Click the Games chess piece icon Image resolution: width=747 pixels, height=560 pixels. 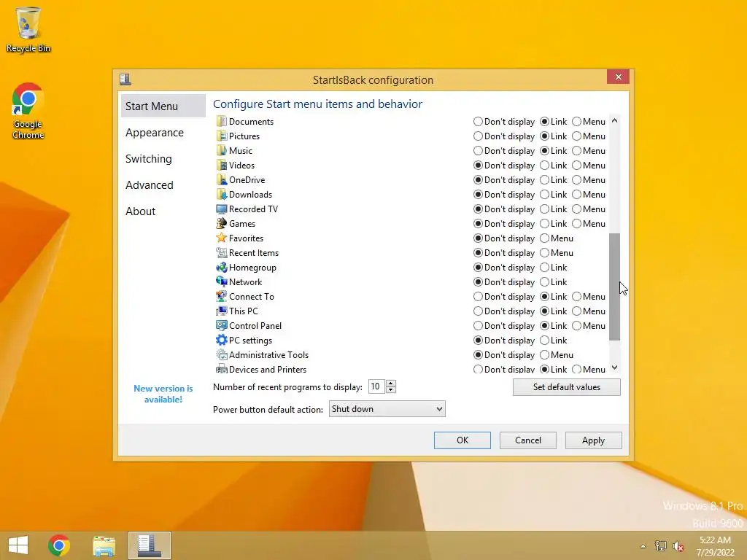222,223
